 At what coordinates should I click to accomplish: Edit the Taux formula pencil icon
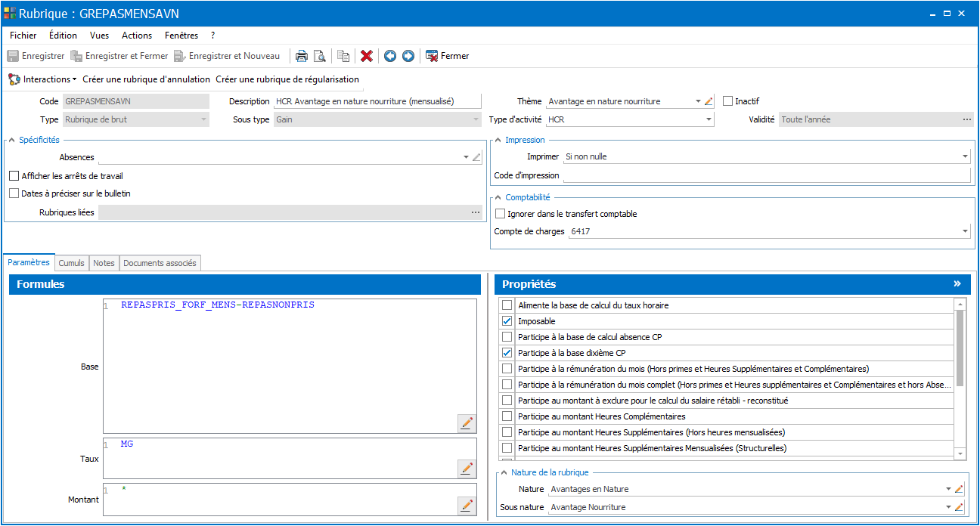(x=467, y=469)
